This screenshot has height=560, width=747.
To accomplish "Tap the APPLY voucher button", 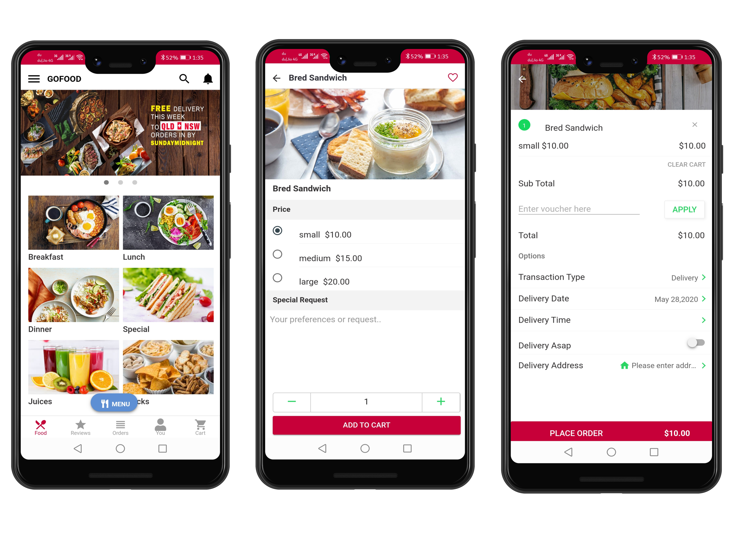I will 685,209.
